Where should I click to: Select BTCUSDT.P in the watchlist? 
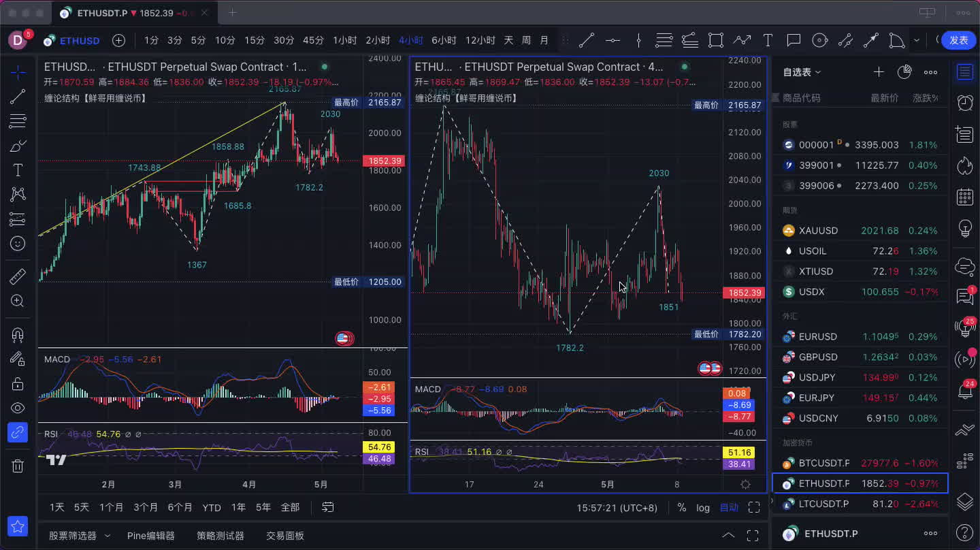click(x=824, y=464)
